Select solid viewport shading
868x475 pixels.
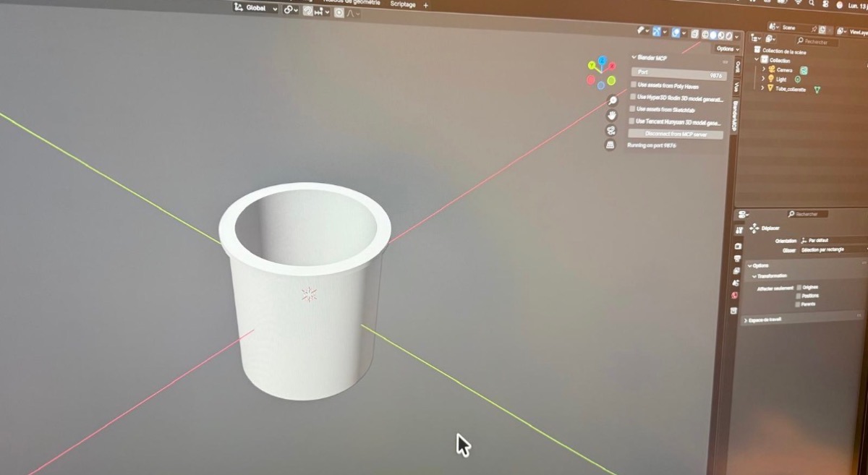click(713, 35)
